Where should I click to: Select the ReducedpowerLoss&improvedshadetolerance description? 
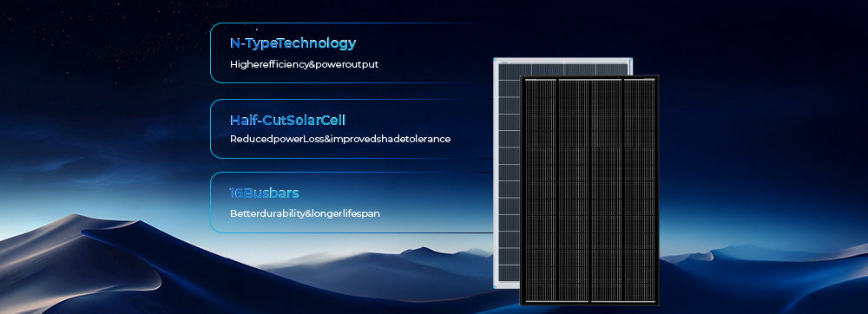tap(340, 139)
